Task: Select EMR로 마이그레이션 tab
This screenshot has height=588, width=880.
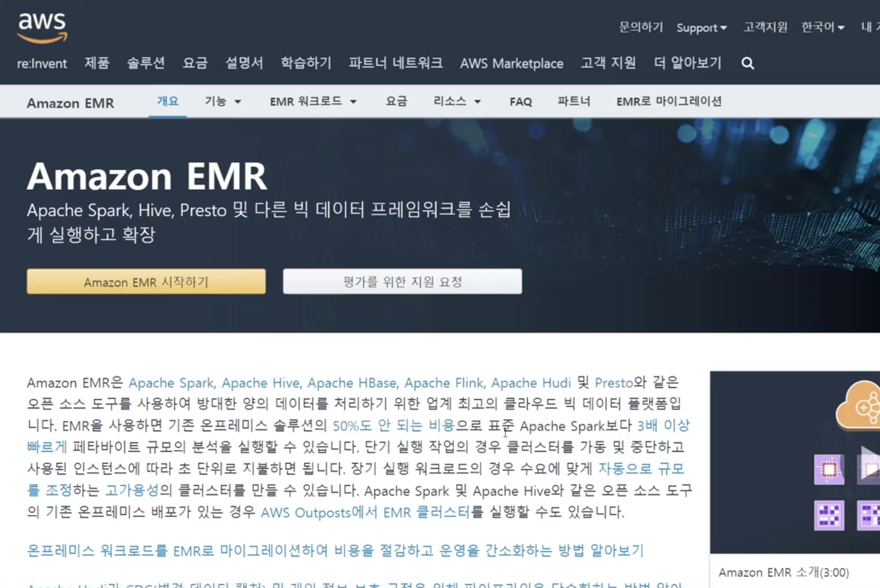Action: [669, 101]
